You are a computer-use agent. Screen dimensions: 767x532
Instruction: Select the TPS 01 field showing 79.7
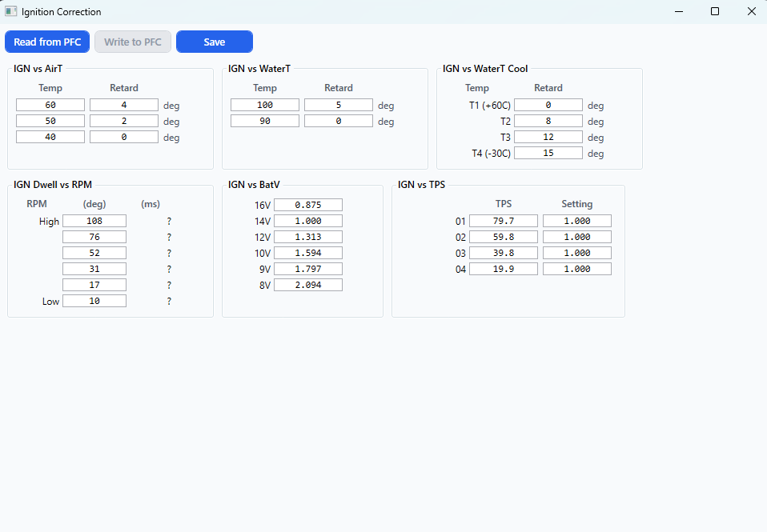pos(504,221)
